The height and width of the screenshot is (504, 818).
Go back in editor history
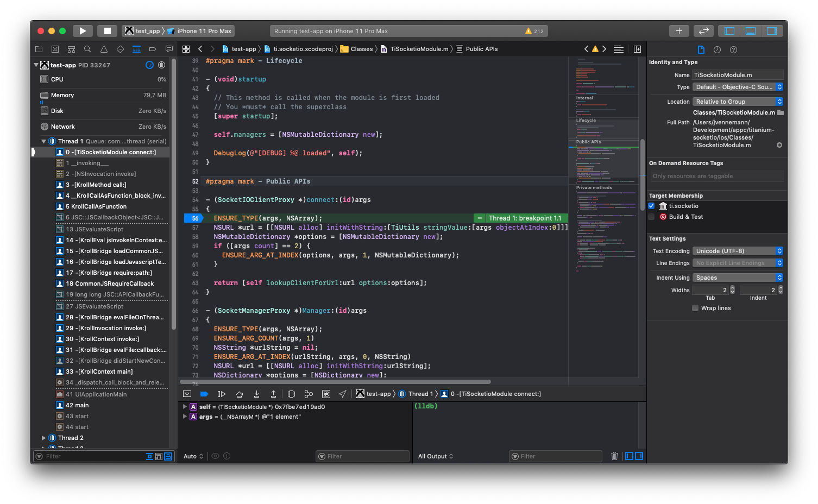click(x=200, y=49)
